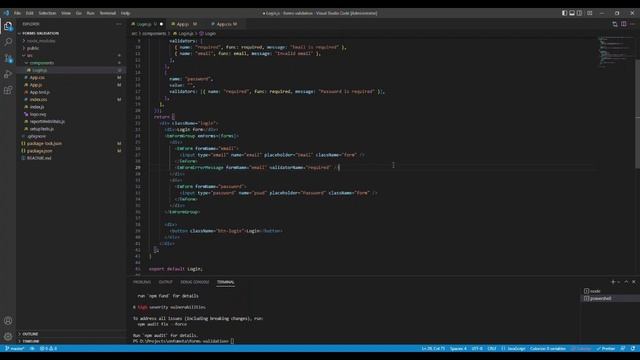
Task: Open Explorer panel more actions ellipsis
Action: 119,24
